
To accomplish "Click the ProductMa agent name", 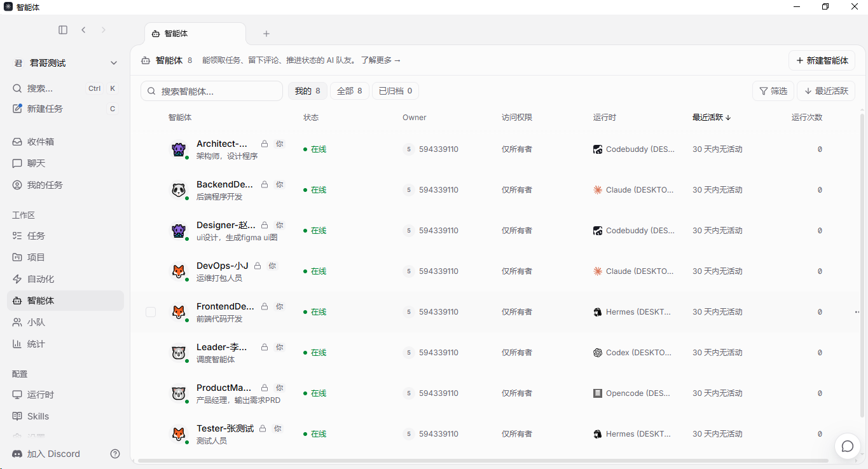I will [x=224, y=388].
